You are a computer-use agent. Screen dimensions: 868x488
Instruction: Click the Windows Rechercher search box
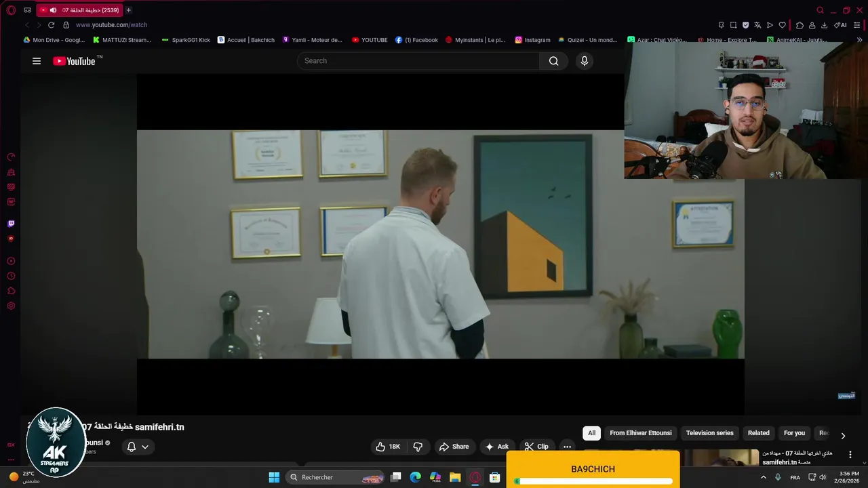[336, 477]
